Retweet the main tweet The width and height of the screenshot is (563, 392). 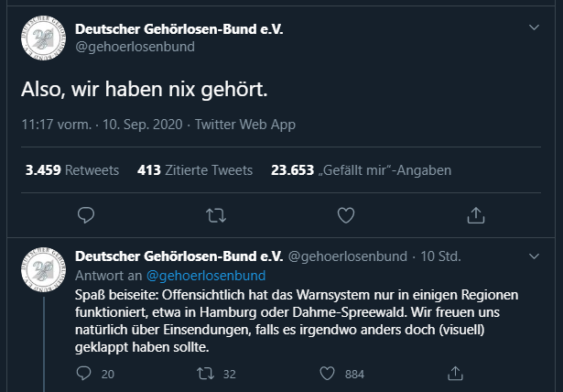click(x=216, y=215)
